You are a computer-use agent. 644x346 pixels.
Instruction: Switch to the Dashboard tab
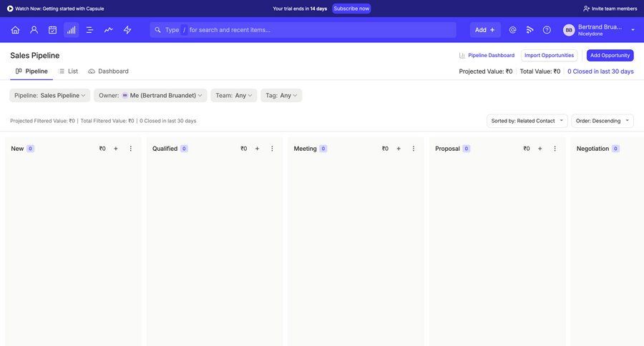108,71
